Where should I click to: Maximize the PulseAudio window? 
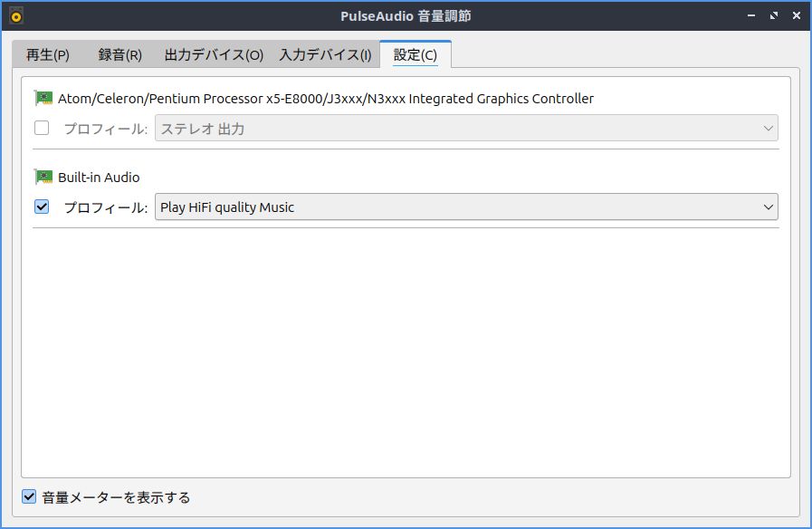(774, 16)
